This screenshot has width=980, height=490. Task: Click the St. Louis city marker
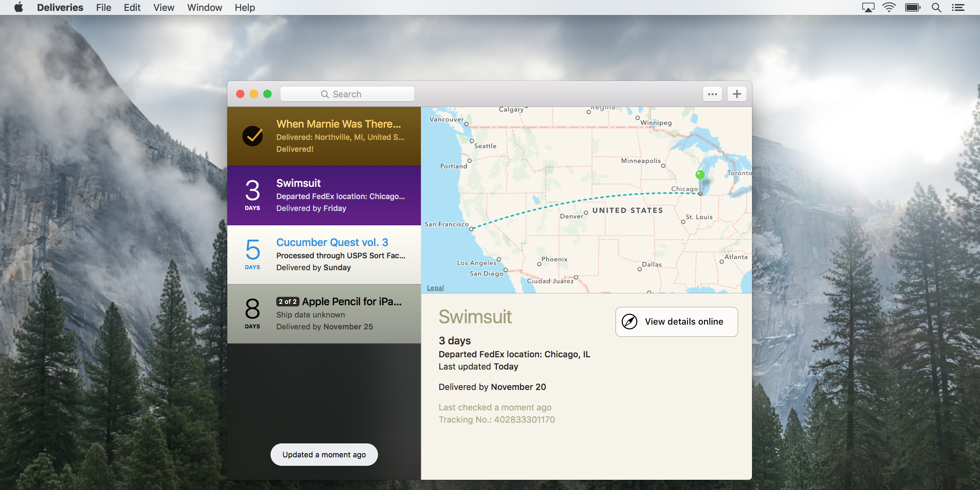click(683, 222)
